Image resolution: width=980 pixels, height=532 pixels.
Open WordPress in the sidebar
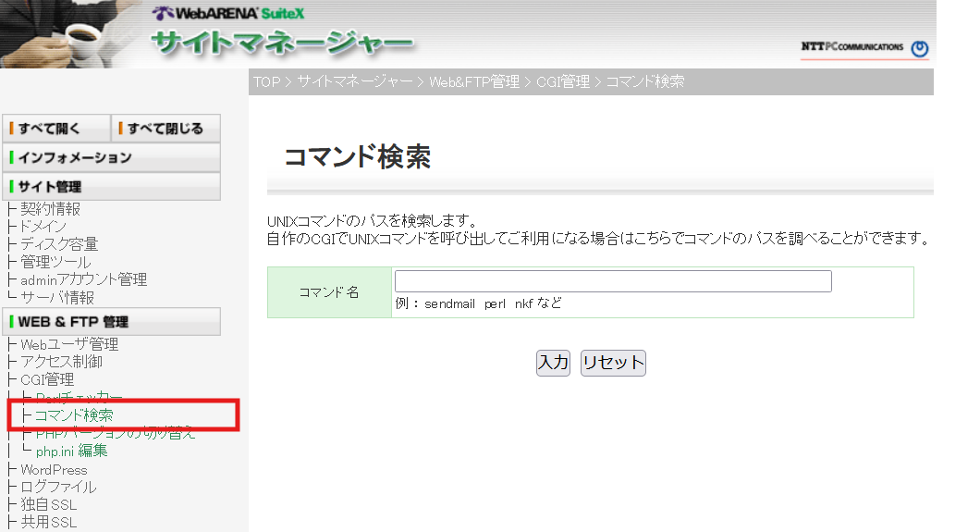pos(54,469)
